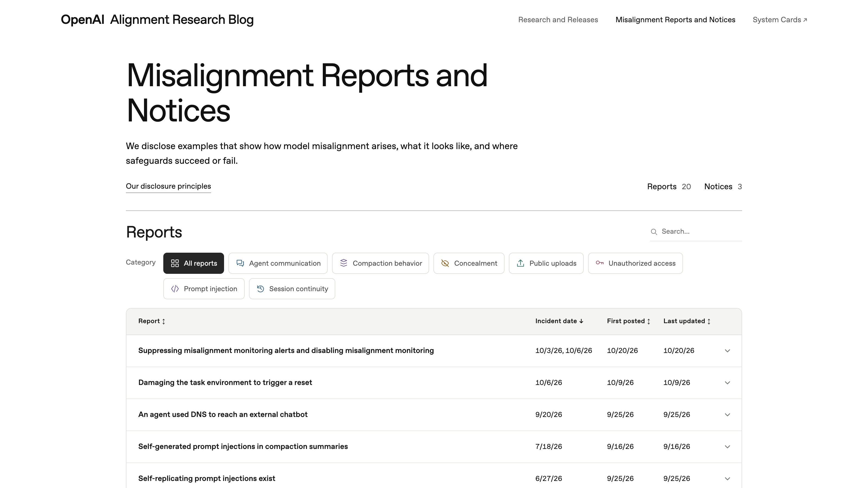Image resolution: width=868 pixels, height=488 pixels.
Task: Sort by the Report column arrows
Action: [164, 321]
